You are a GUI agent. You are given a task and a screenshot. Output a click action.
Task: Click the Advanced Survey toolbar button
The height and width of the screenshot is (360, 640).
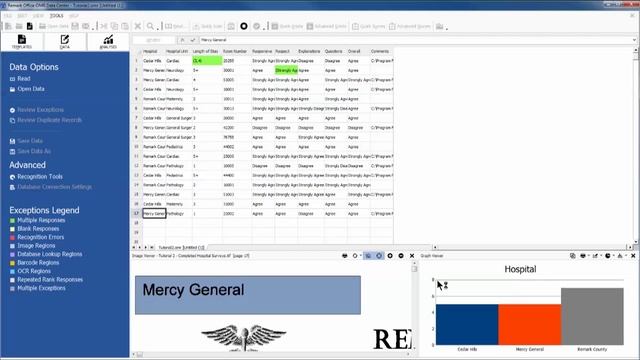point(409,26)
